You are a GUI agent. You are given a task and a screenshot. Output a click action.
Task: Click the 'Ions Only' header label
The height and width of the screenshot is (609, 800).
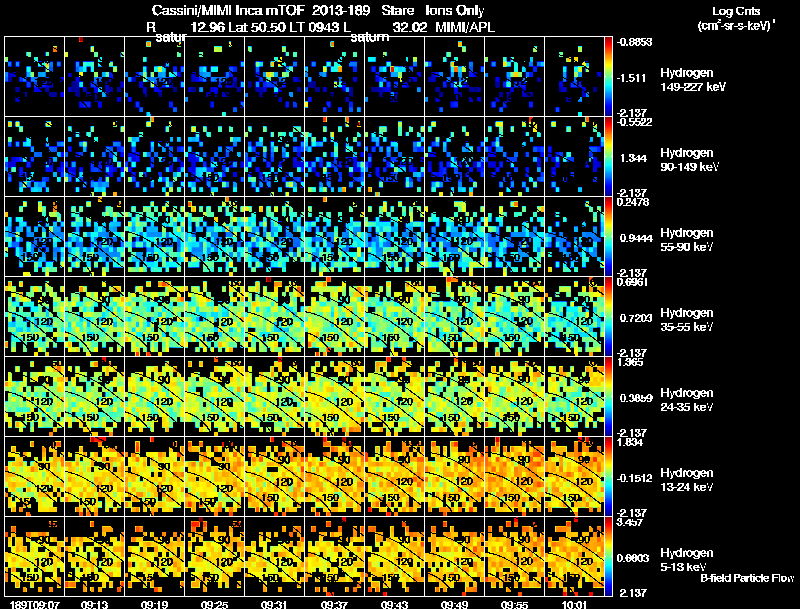point(454,11)
